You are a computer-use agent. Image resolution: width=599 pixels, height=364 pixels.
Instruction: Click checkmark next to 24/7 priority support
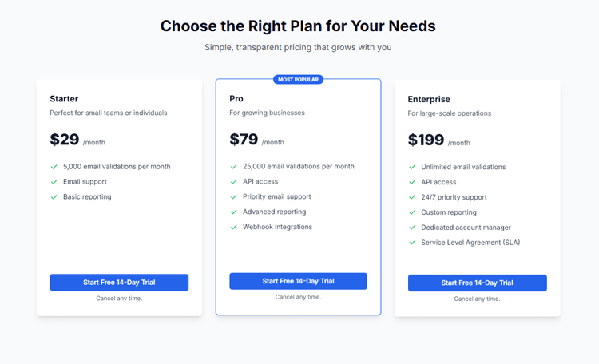coord(412,197)
